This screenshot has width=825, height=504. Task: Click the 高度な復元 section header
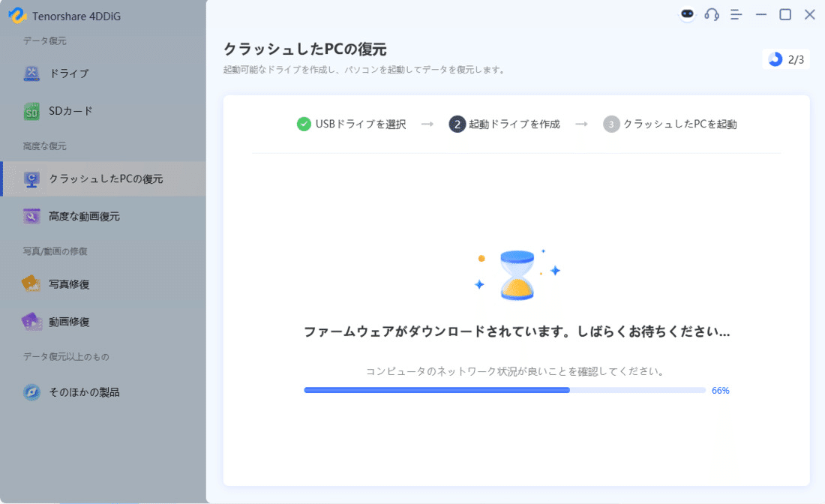(x=45, y=145)
